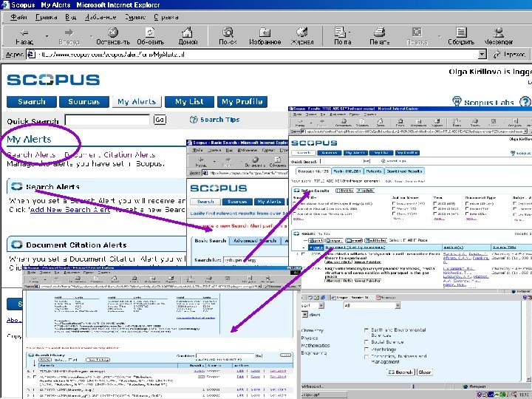532x399 pixels.
Task: Click the Переход (Go) icon beside the address bar
Action: [x=497, y=54]
